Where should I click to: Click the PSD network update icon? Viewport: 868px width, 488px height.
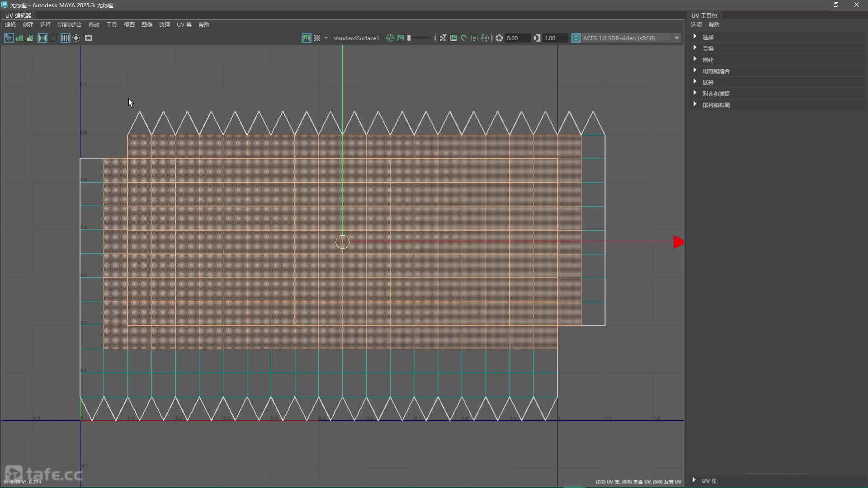pos(485,38)
